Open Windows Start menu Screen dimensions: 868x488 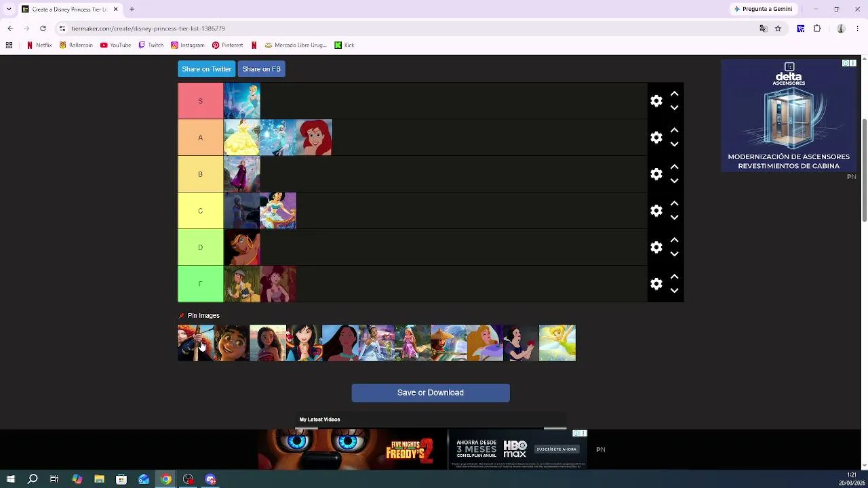(x=10, y=479)
